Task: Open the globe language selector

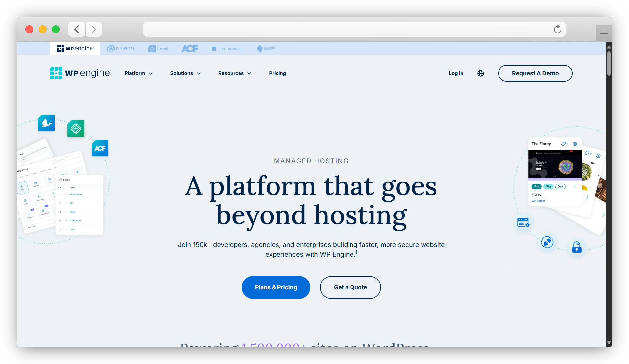Action: pyautogui.click(x=480, y=73)
